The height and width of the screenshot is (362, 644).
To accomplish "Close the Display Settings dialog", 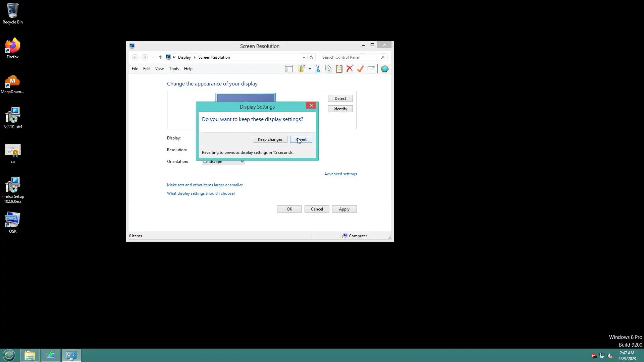I will tap(311, 106).
